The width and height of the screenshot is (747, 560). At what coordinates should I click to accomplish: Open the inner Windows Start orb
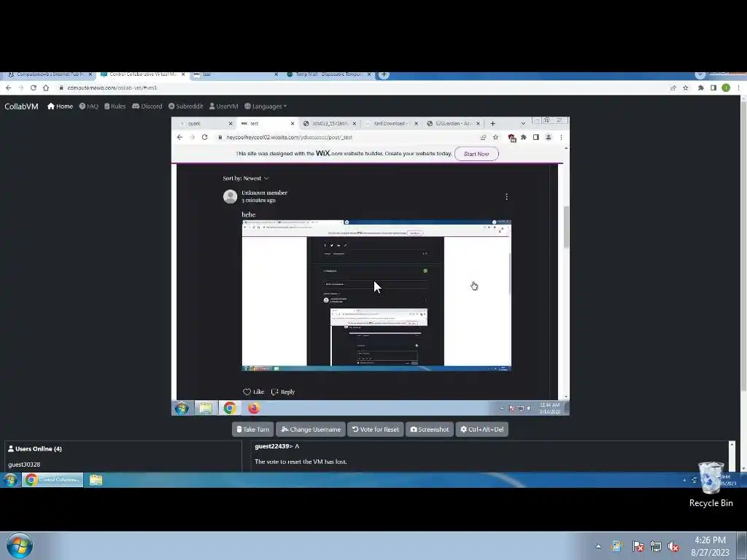tap(10, 480)
